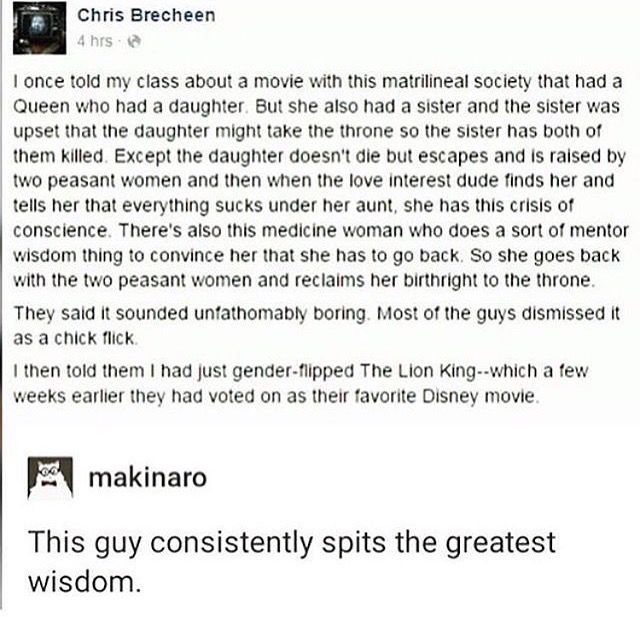Click makinaro's cat avatar icon
The height and width of the screenshot is (617, 640).
coord(50,477)
